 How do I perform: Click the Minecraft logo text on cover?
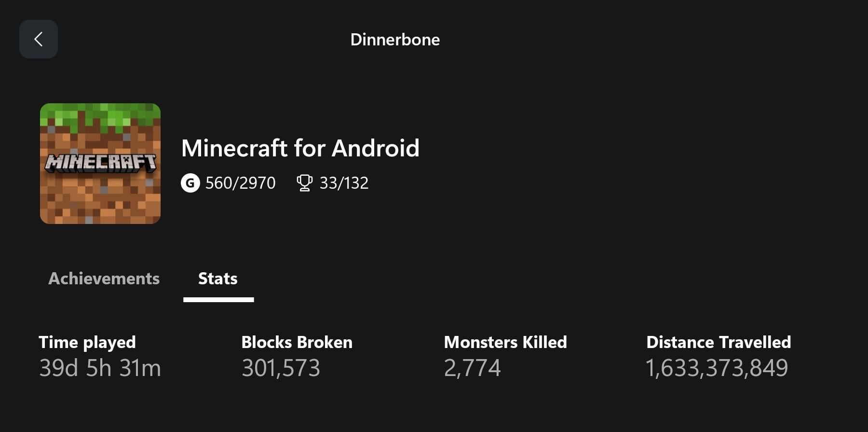coord(100,163)
